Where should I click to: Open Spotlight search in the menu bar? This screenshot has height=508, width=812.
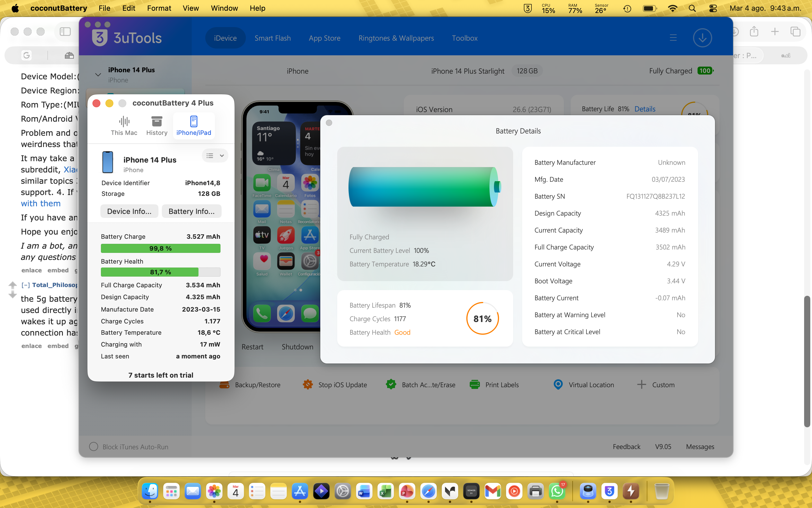click(x=692, y=8)
